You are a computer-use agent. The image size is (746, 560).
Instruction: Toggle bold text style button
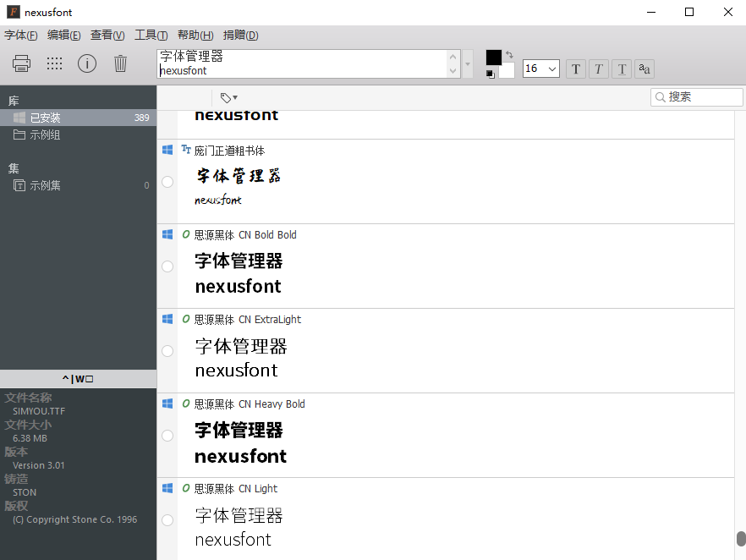(576, 69)
